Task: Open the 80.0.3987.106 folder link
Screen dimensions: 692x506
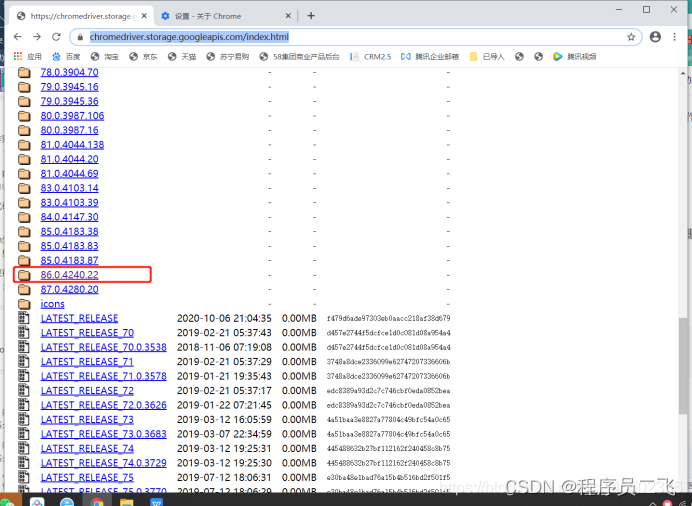Action: [72, 116]
